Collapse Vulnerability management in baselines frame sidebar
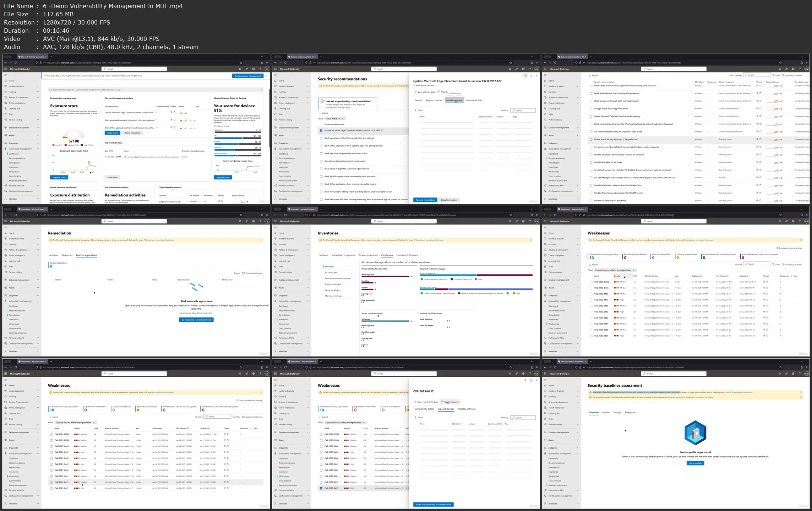The height and width of the screenshot is (511, 812). click(578, 453)
